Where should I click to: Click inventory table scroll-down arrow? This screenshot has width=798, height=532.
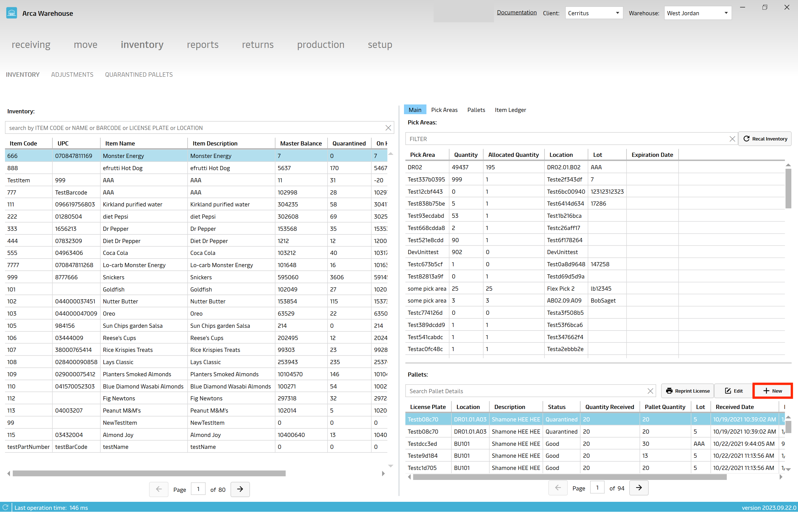pos(390,466)
